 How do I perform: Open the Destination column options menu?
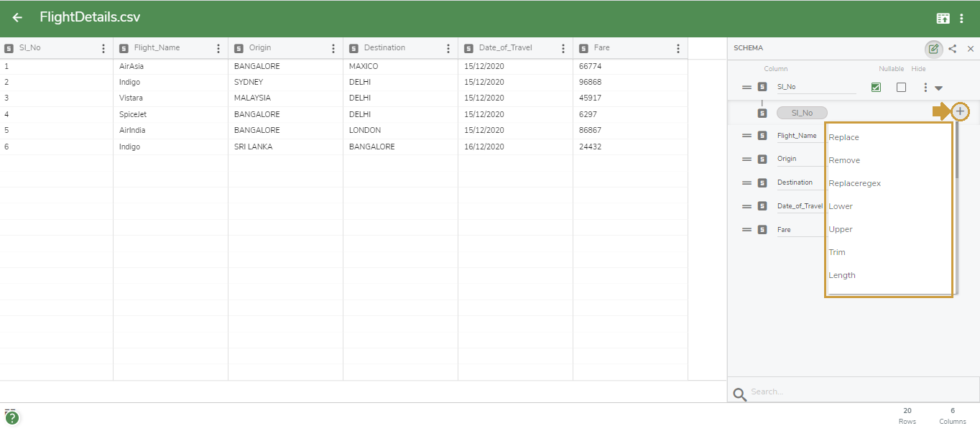pyautogui.click(x=448, y=47)
